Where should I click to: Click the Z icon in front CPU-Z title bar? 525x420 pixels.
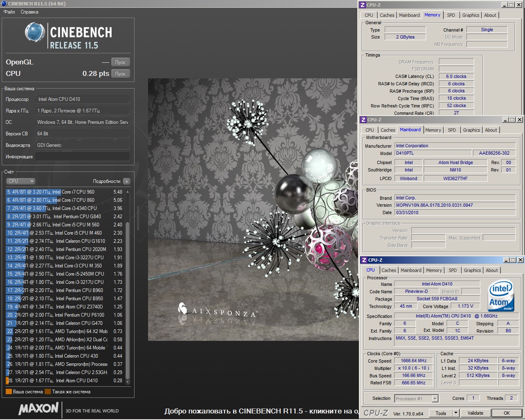[x=364, y=260]
